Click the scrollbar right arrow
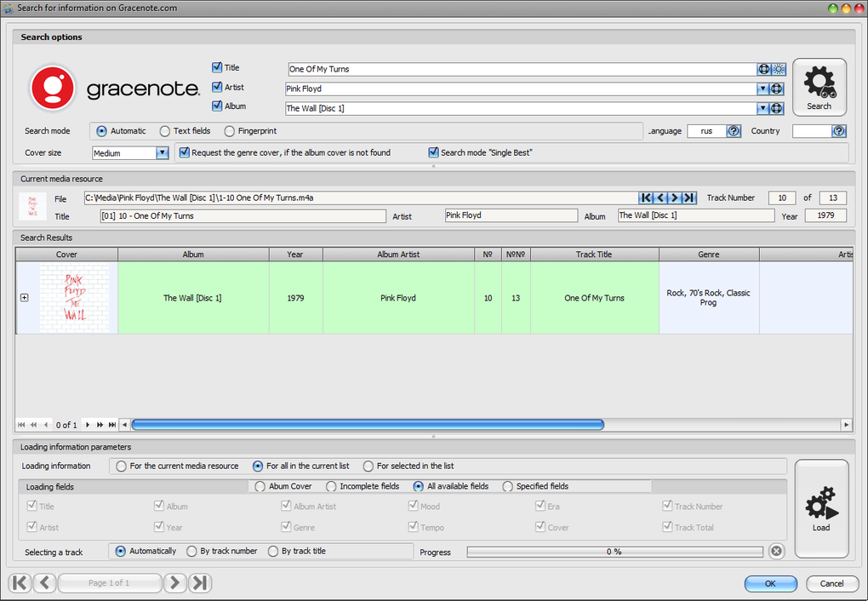The width and height of the screenshot is (868, 601). point(847,425)
